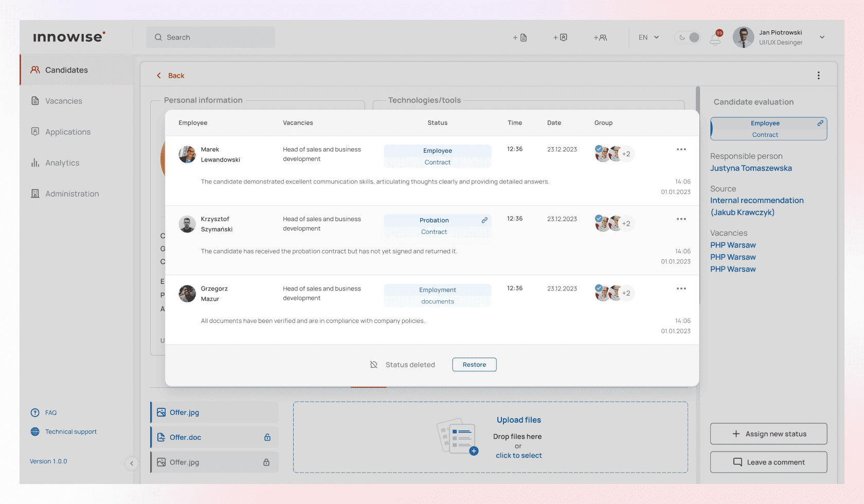Screen dimensions: 864x504
Task: Click Employment documents status badge
Action: coord(438,296)
